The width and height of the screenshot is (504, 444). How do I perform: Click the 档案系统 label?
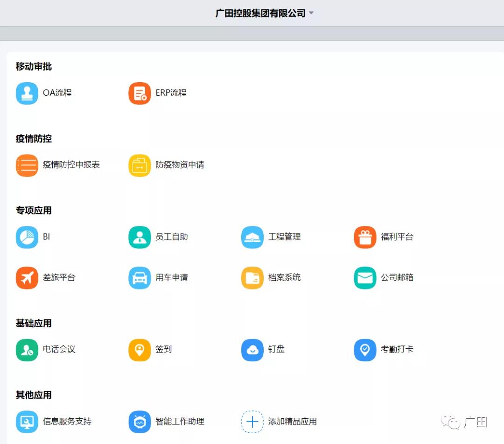pyautogui.click(x=285, y=277)
